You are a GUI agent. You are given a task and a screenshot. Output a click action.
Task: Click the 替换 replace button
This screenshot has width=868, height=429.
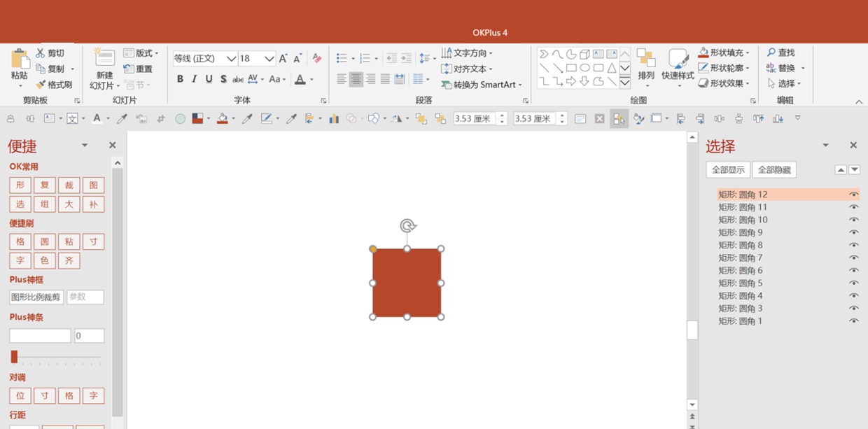click(x=785, y=68)
